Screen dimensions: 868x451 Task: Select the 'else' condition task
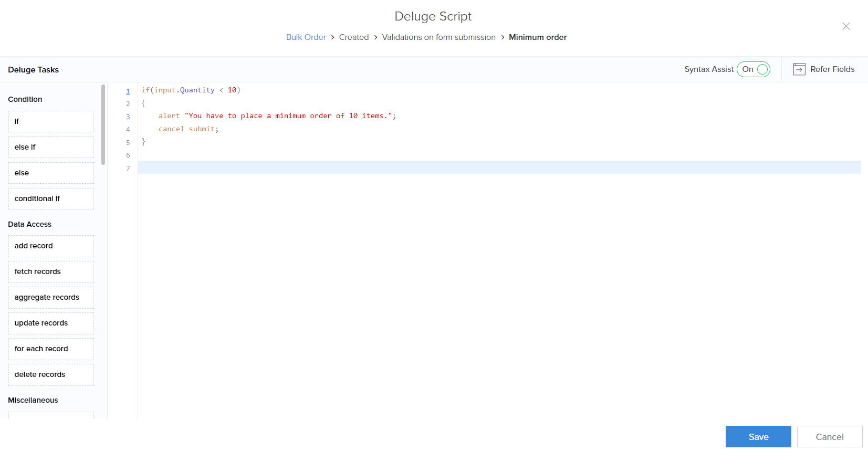click(x=51, y=173)
